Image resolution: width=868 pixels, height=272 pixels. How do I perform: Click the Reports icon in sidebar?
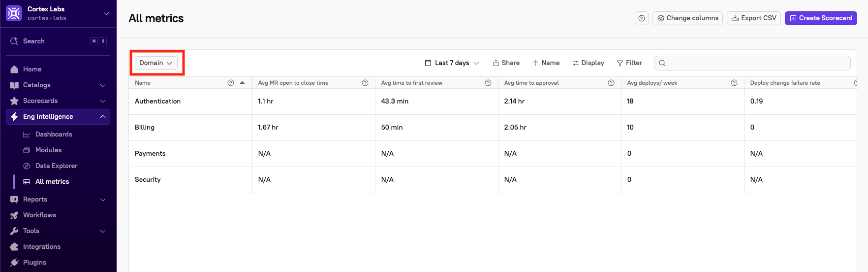[14, 200]
